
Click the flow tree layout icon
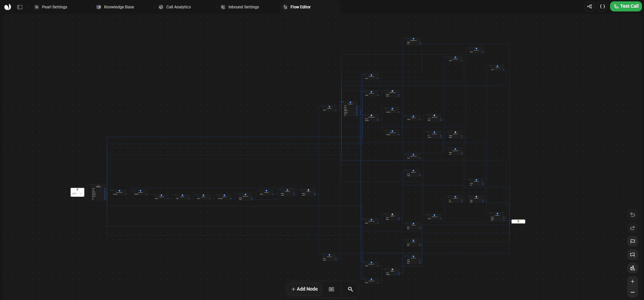tap(590, 6)
